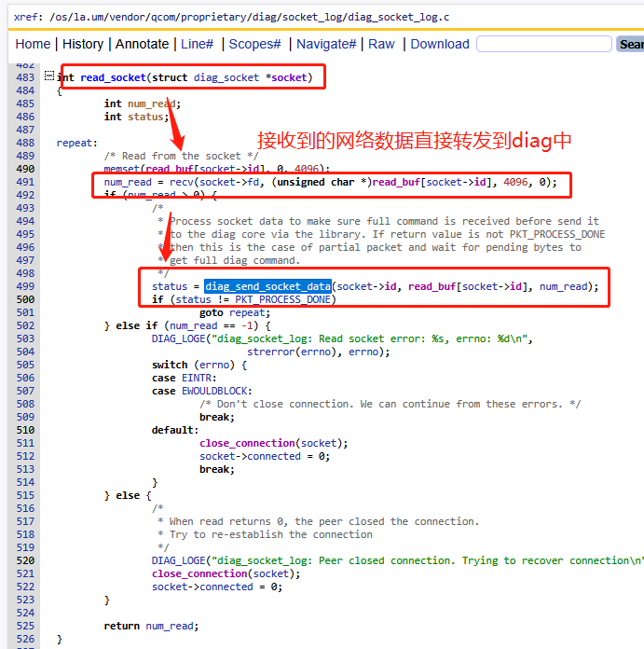Open the Raw view link
Image resolution: width=644 pixels, height=649 pixels.
pos(381,44)
